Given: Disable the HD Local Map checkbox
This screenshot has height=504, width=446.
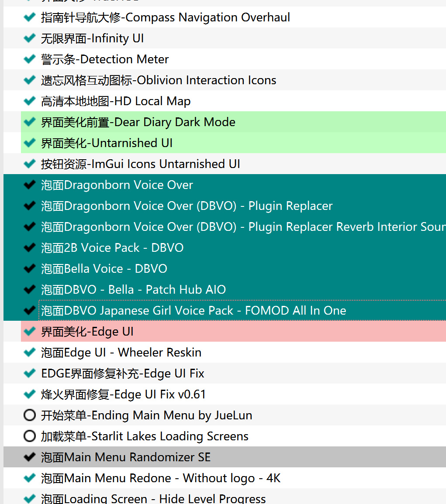Looking at the screenshot, I should click(30, 101).
